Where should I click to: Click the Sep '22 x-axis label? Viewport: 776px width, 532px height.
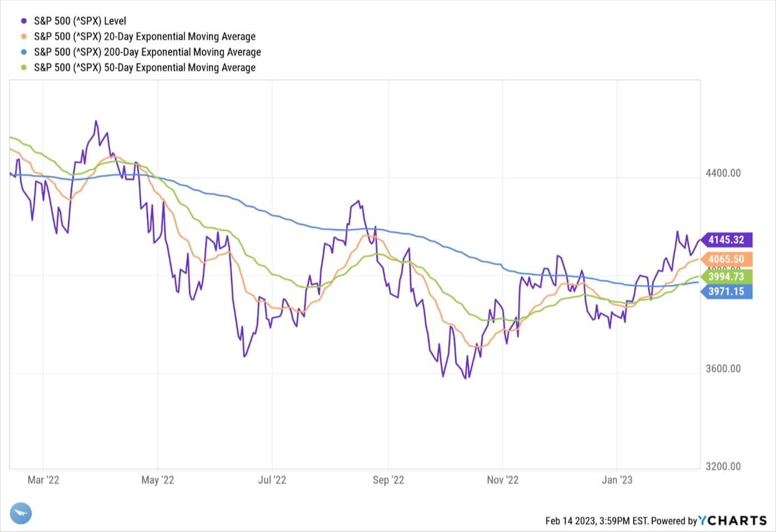tap(389, 480)
